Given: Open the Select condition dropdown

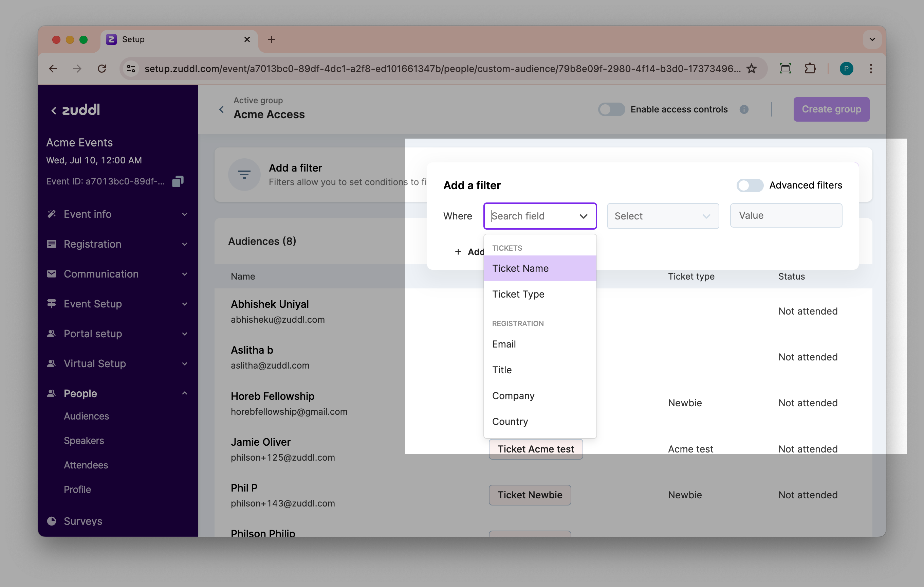Looking at the screenshot, I should point(663,216).
